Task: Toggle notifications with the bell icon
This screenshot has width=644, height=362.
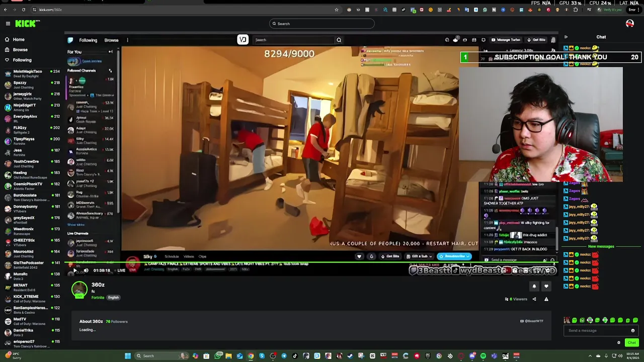Action: (x=534, y=286)
